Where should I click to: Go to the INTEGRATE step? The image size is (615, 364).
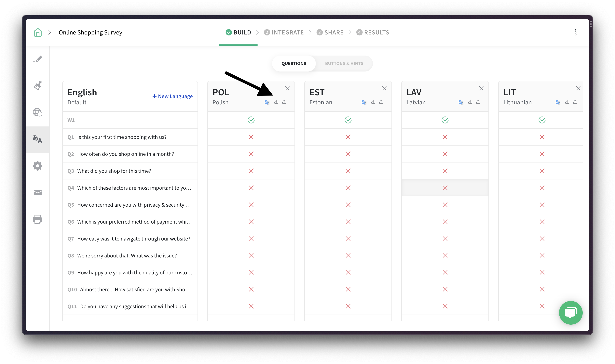(x=284, y=32)
